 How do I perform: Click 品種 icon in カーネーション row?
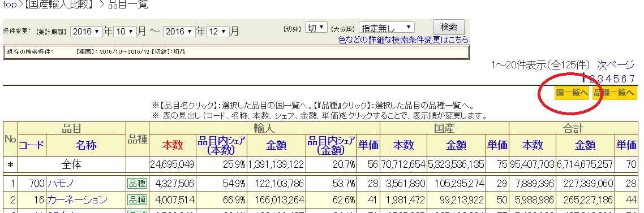click(x=137, y=200)
